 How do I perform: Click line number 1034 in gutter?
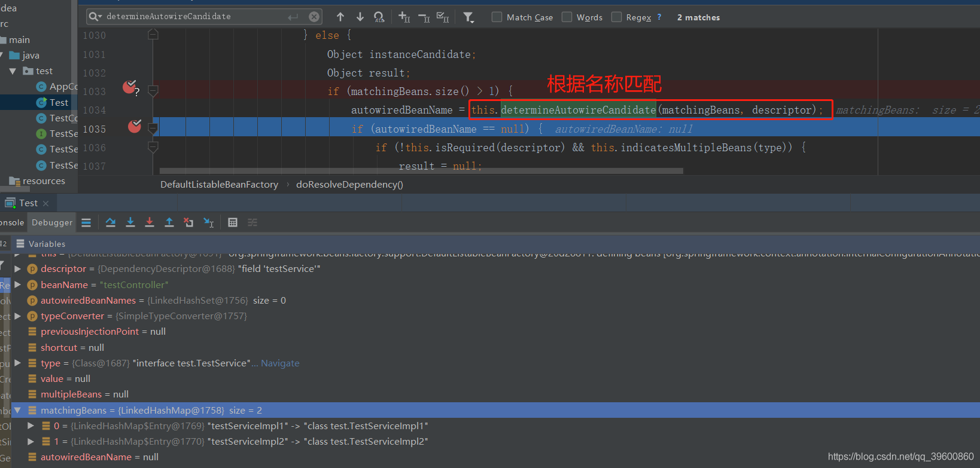click(94, 110)
